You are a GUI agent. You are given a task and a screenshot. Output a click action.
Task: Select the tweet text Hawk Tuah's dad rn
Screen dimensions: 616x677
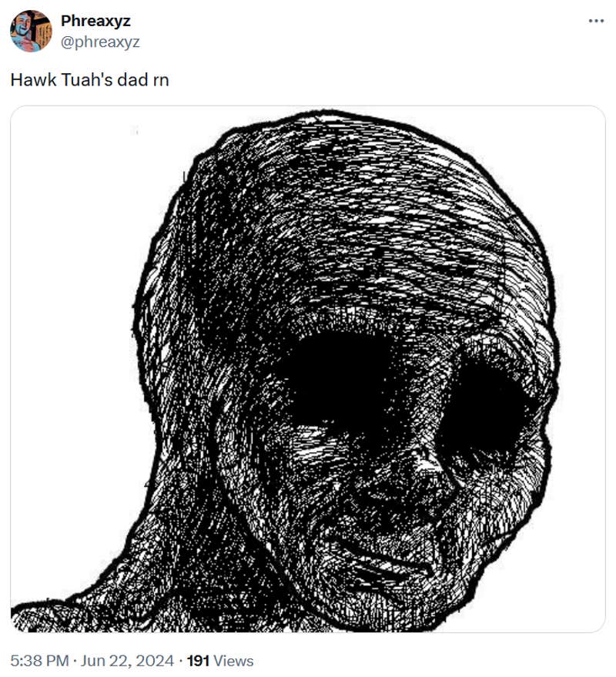click(90, 80)
